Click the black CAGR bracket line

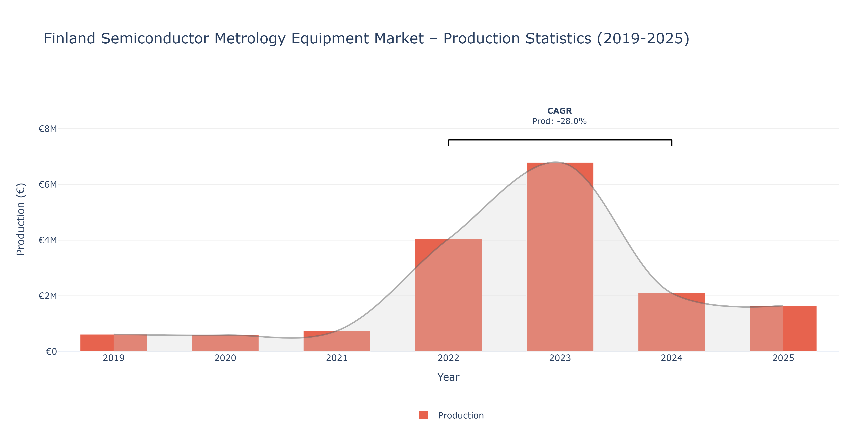point(560,140)
